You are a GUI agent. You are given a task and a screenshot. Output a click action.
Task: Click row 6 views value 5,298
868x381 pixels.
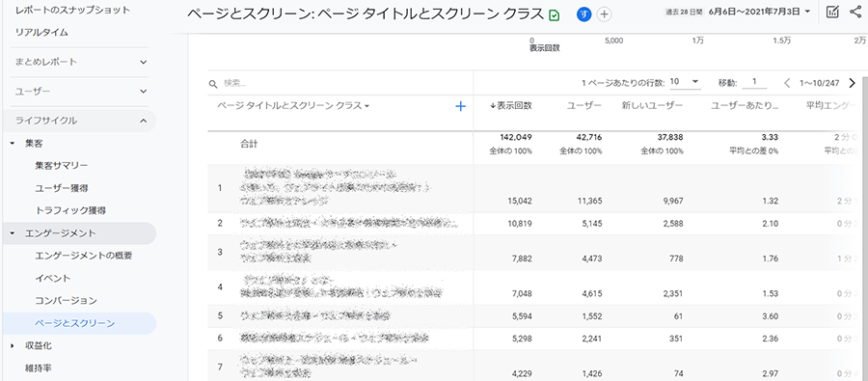click(x=522, y=339)
